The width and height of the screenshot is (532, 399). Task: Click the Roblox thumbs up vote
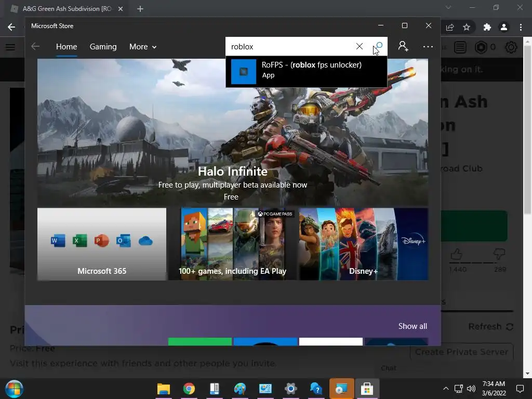click(x=457, y=254)
